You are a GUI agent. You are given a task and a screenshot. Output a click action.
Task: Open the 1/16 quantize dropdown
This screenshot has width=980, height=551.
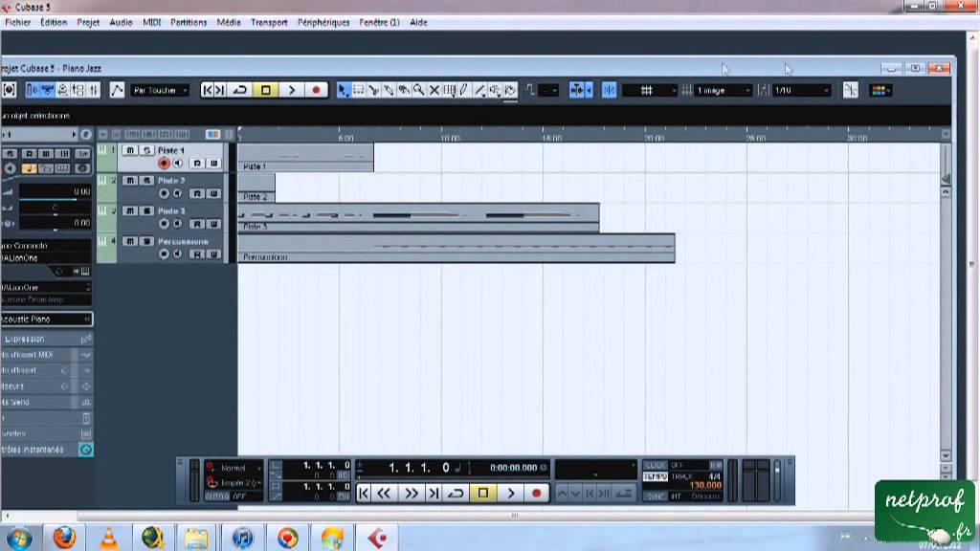[x=802, y=91]
